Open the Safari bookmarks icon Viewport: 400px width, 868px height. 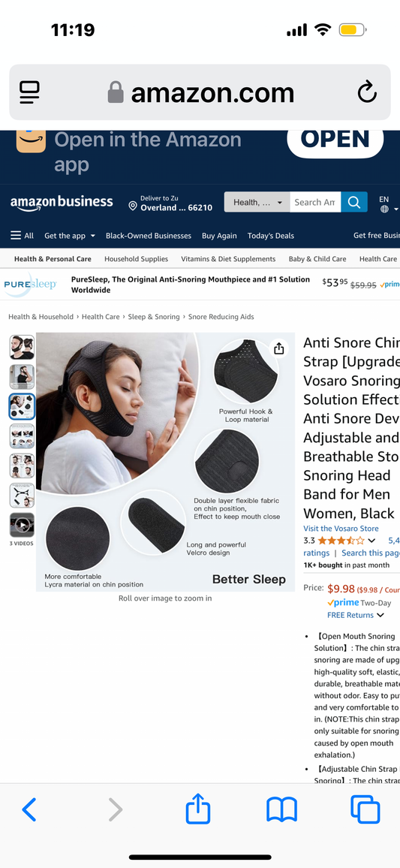[x=281, y=810]
